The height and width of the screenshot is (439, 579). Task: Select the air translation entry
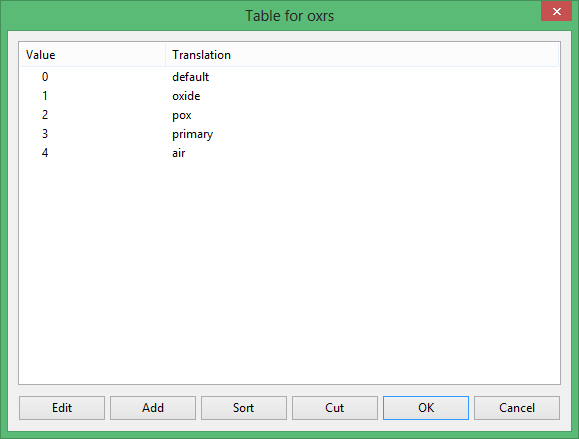(x=179, y=153)
